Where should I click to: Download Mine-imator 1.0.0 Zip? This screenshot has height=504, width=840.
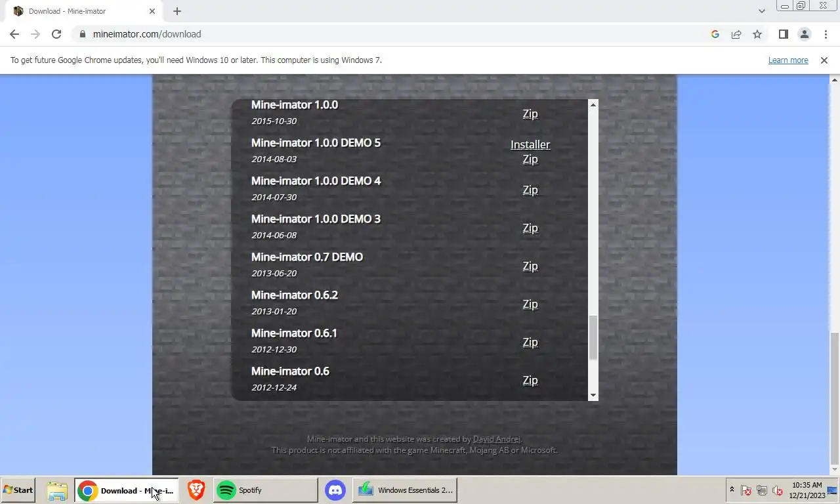(x=530, y=114)
